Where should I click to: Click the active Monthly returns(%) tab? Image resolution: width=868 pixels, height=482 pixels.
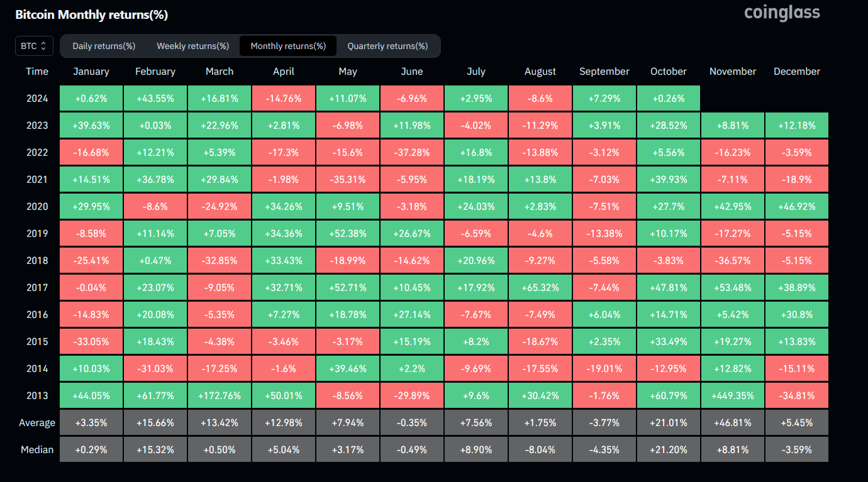pyautogui.click(x=287, y=46)
